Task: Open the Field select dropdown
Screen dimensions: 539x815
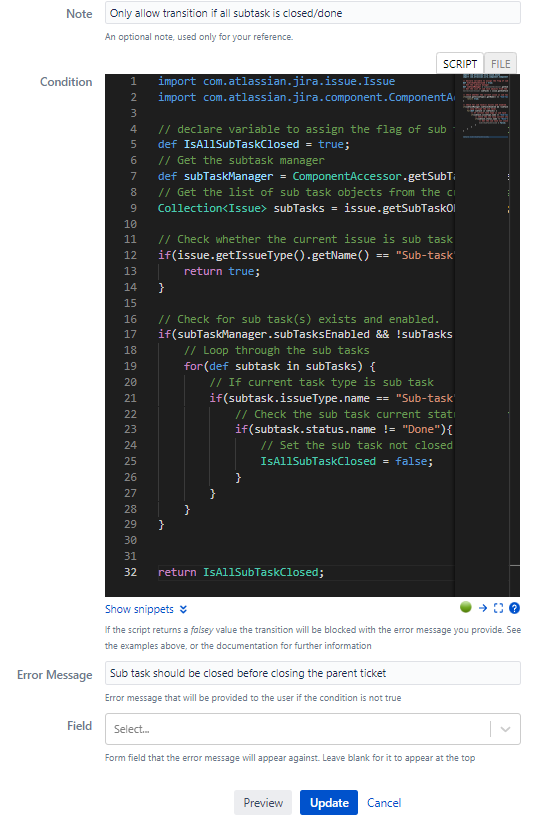Action: coord(312,729)
